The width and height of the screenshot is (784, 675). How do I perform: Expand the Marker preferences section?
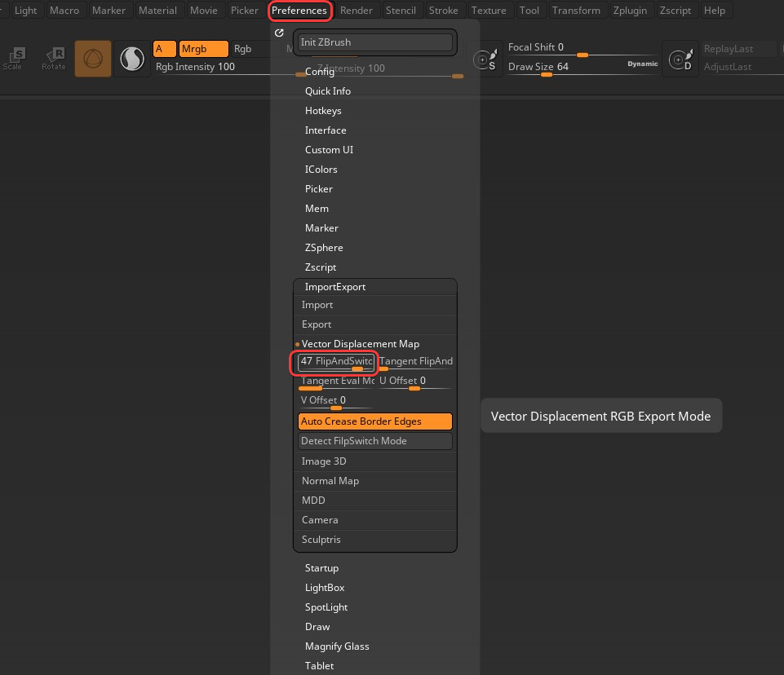click(321, 227)
